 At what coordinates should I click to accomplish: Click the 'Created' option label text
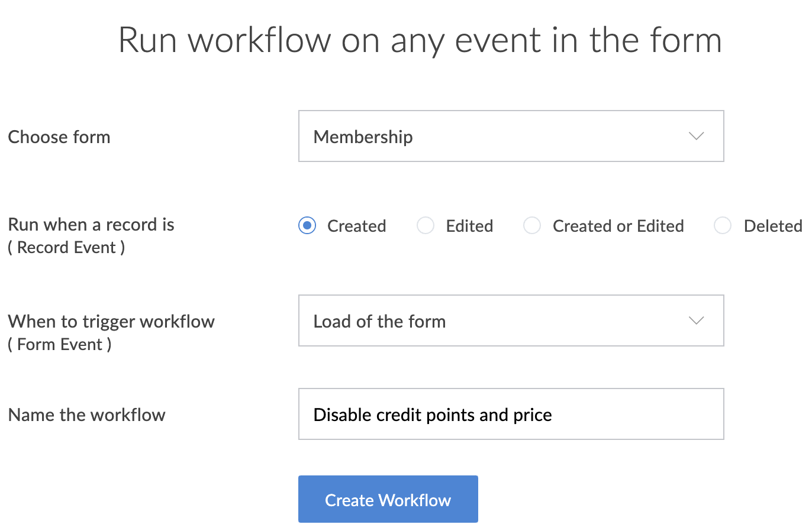pyautogui.click(x=356, y=226)
